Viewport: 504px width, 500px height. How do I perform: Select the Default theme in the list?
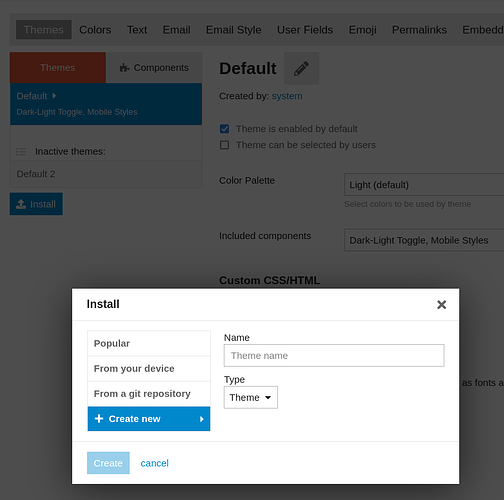106,104
